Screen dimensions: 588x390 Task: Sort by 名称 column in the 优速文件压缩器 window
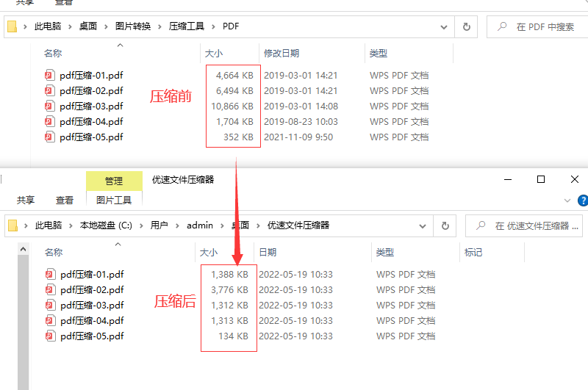(54, 252)
